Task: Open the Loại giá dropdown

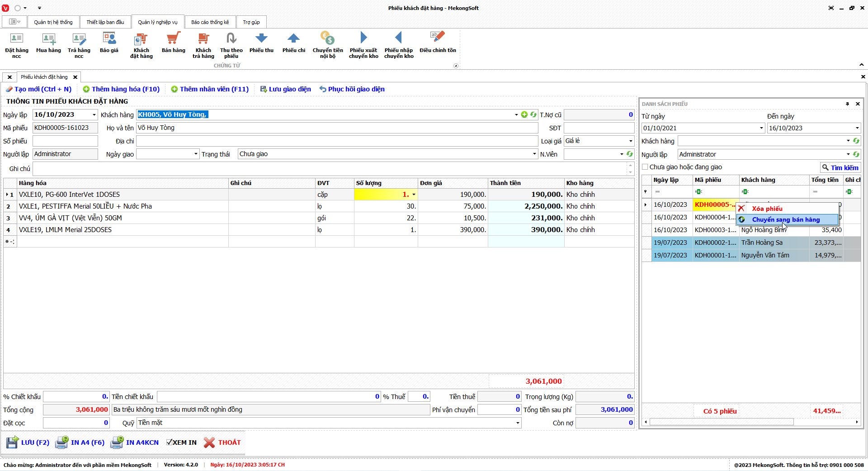Action: tap(631, 141)
